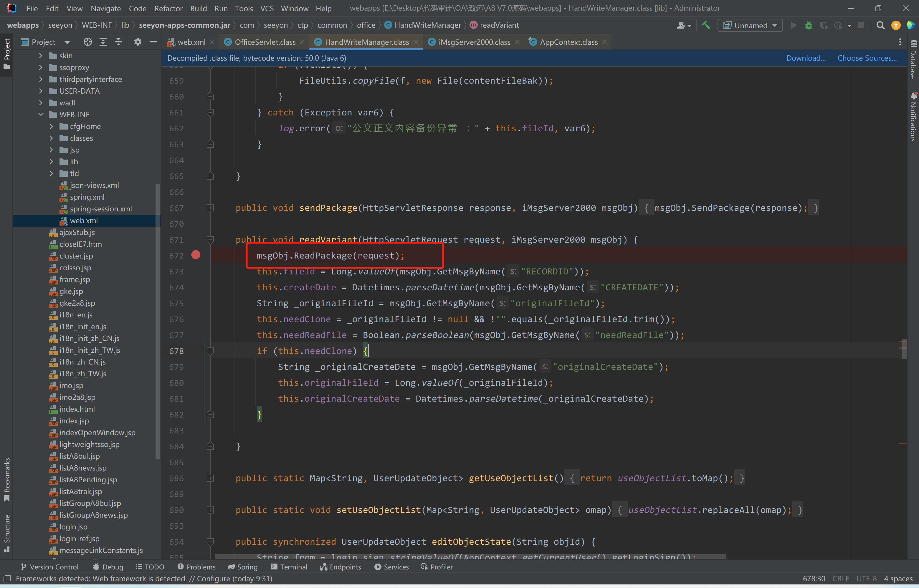The height and width of the screenshot is (588, 919).
Task: Toggle the breakpoint on line 672
Action: click(196, 255)
